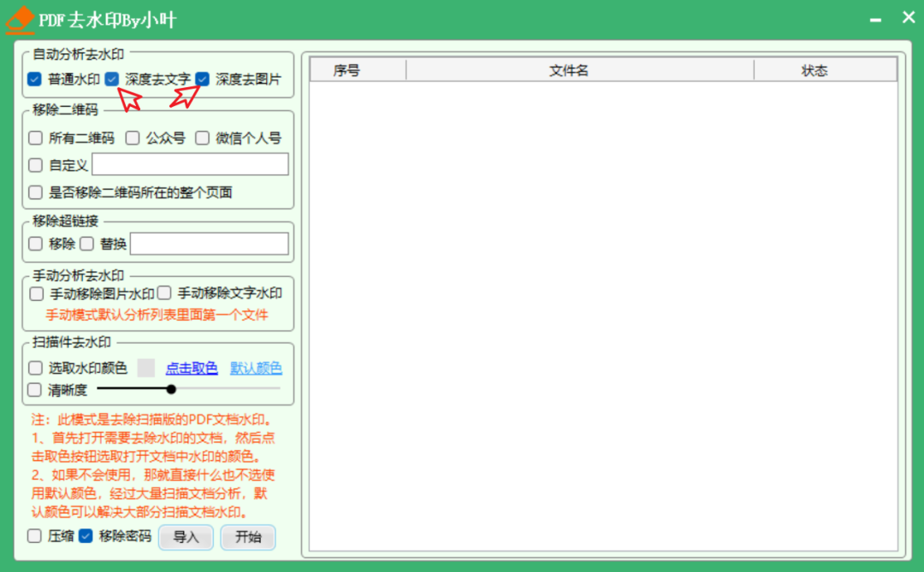Tick the 公众号 checkbox

133,138
